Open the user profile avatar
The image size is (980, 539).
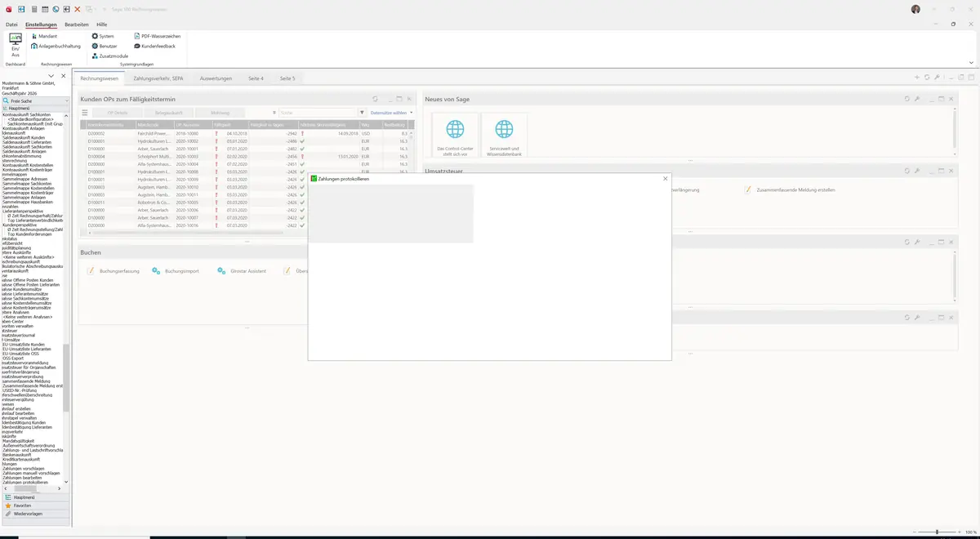(915, 9)
